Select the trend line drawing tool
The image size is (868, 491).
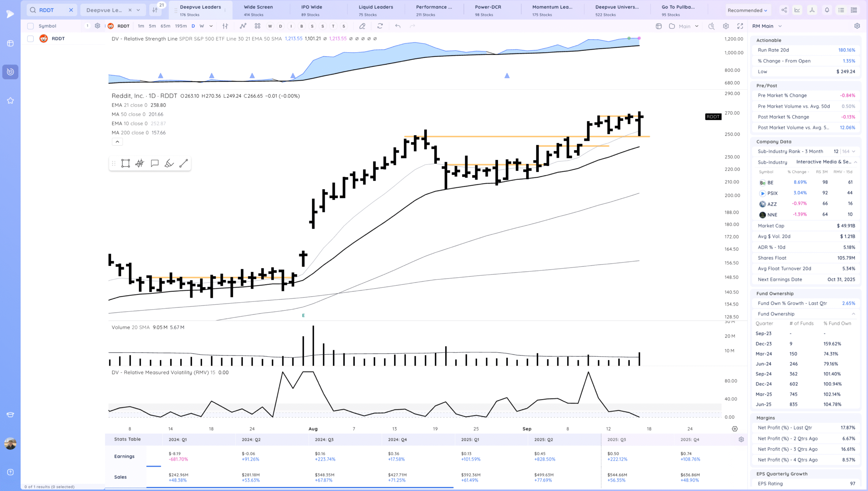pos(183,163)
